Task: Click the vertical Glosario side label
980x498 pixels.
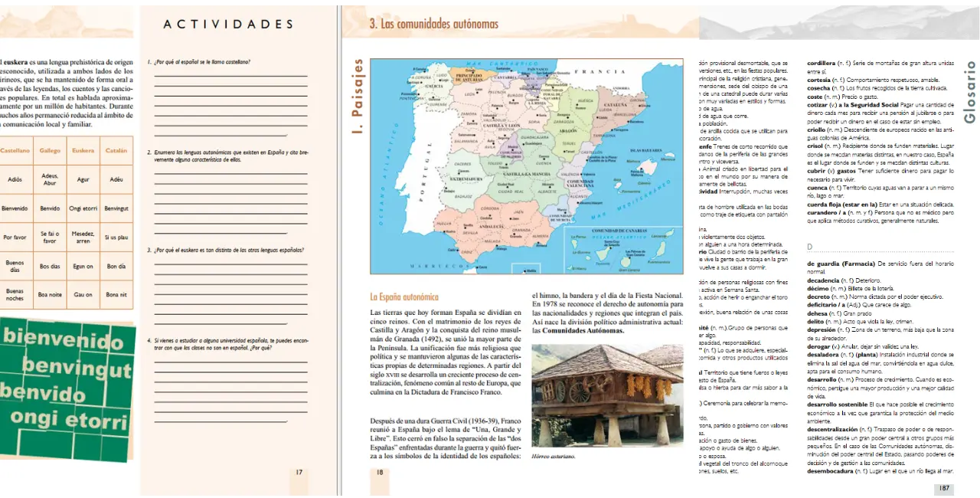Action: coord(970,92)
